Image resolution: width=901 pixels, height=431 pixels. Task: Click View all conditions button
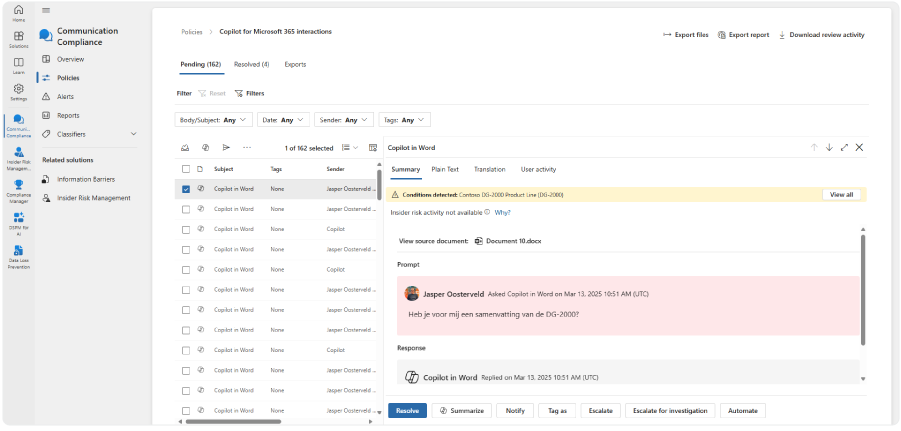tap(841, 195)
